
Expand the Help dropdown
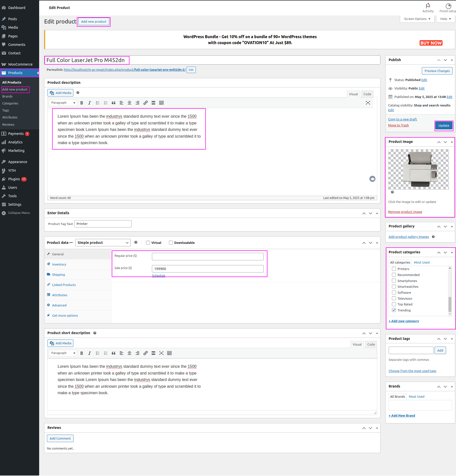(446, 19)
